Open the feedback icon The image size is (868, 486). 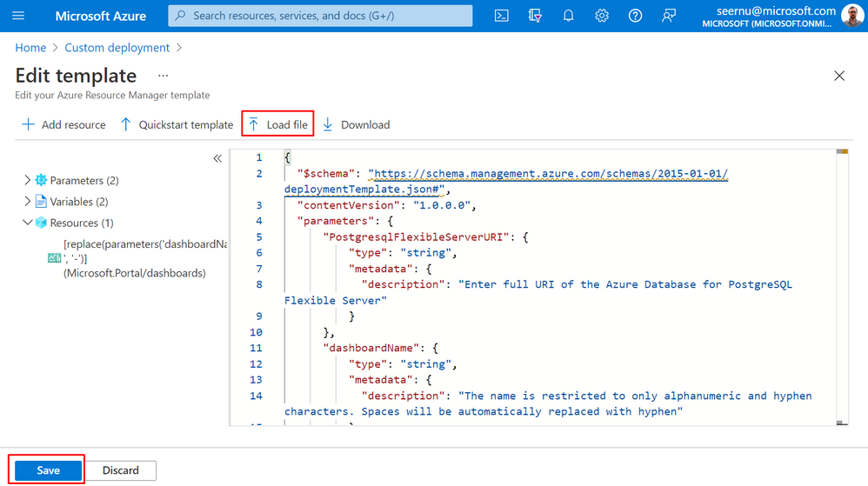coord(669,16)
